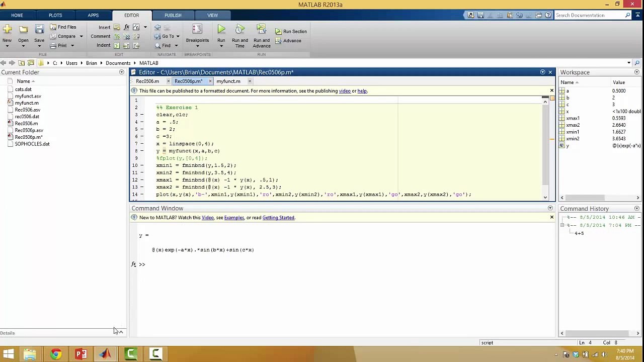Expand the Find dropdown
Screen dimensions: 644x362
click(x=176, y=46)
